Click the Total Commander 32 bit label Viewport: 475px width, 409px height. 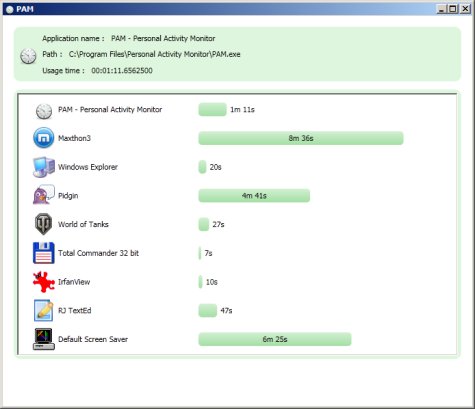(98, 253)
